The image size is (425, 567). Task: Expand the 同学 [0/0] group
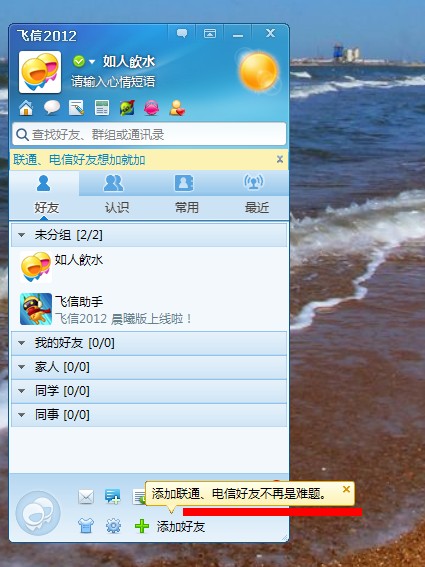pyautogui.click(x=149, y=391)
